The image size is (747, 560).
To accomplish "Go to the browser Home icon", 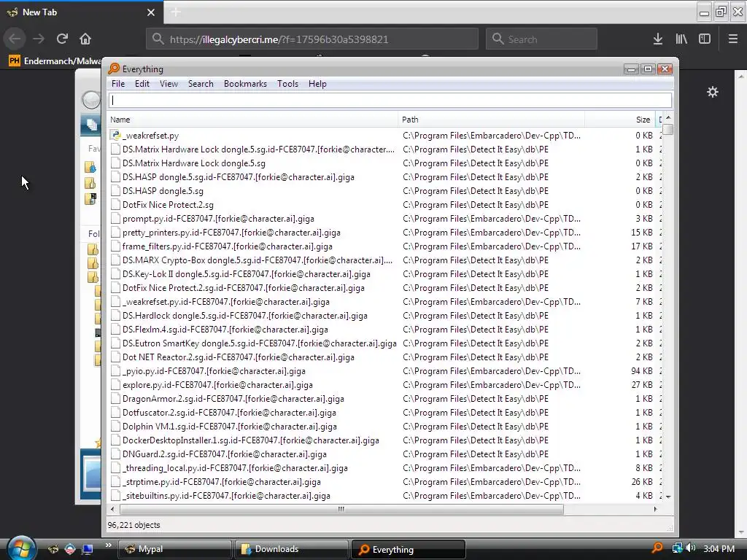I will tap(85, 39).
